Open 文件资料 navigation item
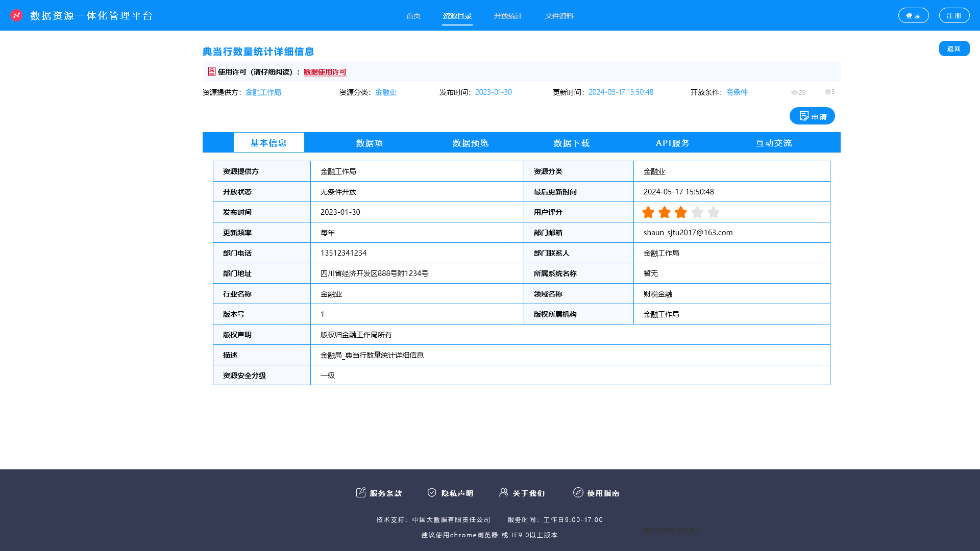The width and height of the screenshot is (980, 551). (x=559, y=16)
